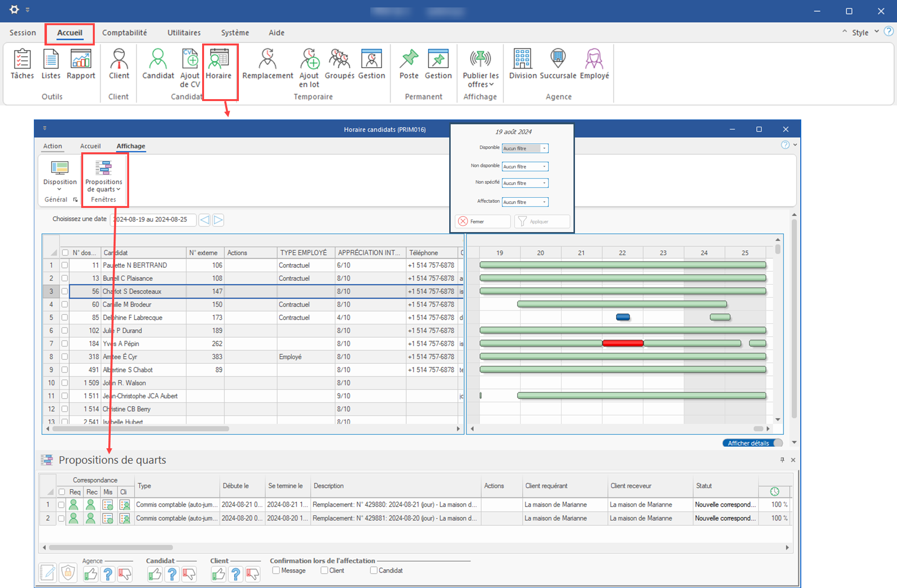Screen dimensions: 897x588
Task: Check the box for Paulette N BERTRAND
Action: 65,265
